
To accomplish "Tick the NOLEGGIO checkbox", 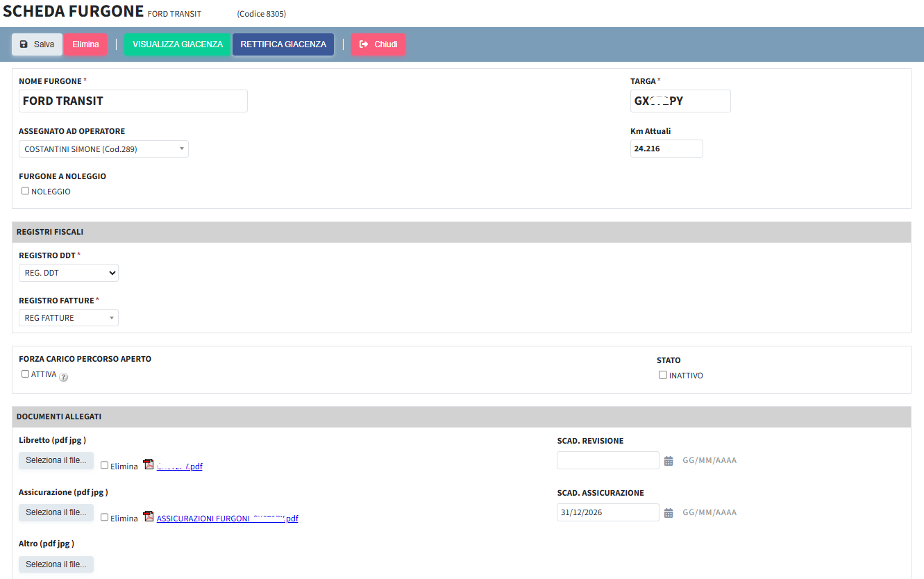I will [x=26, y=191].
